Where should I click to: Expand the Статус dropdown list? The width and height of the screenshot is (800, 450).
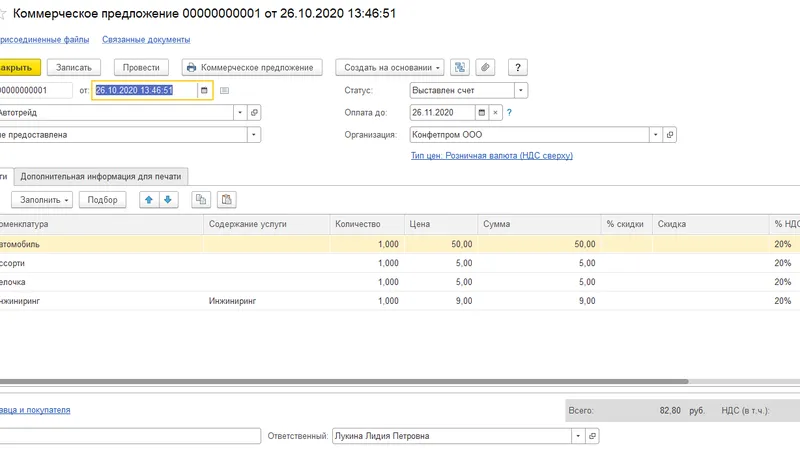coord(521,90)
